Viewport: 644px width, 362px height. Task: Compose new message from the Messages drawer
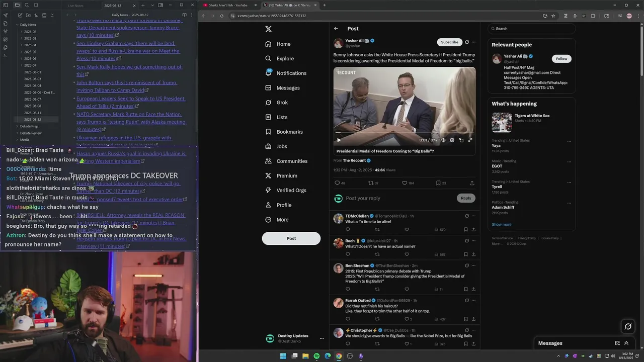[x=617, y=343]
